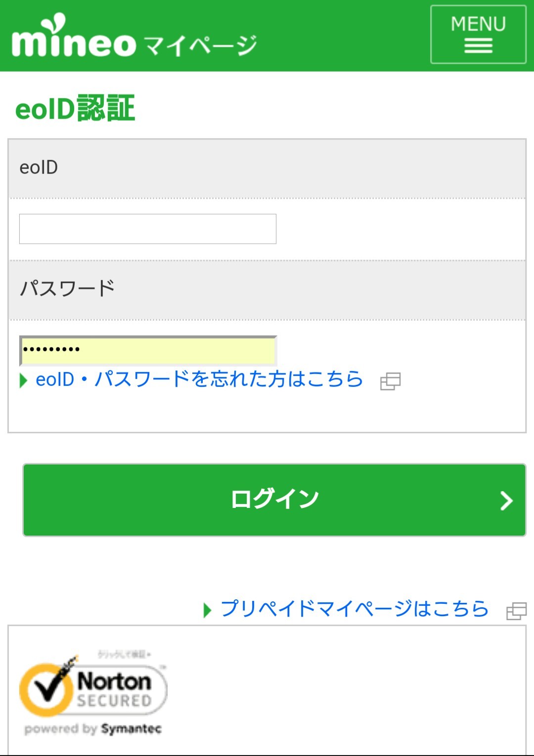
Task: Click the new-window icon beside the プリペイドマイページ link
Action: coord(516,611)
